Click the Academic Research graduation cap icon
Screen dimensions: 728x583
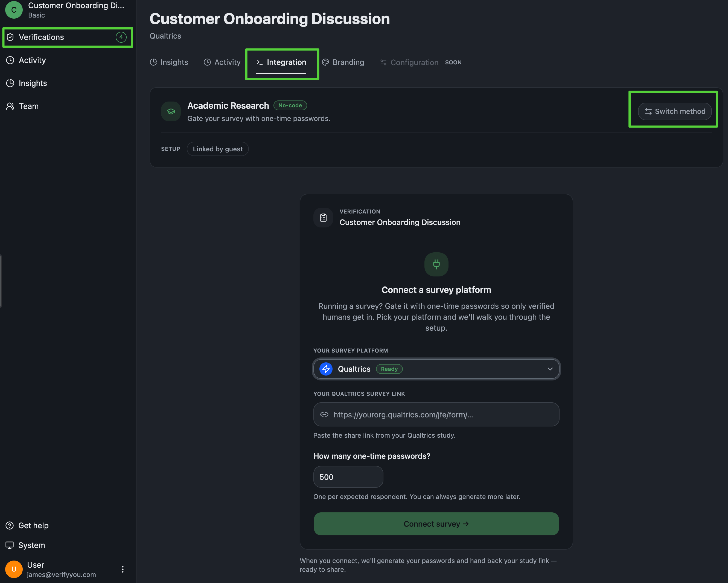[x=171, y=111]
